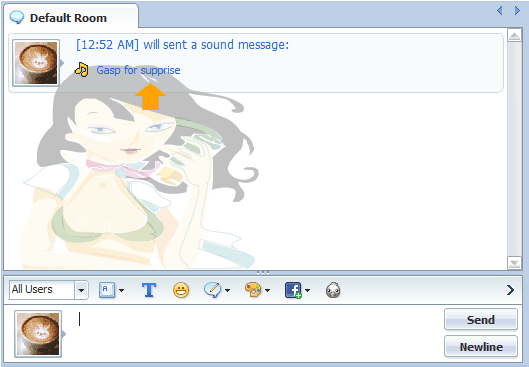Click the Send button
Image resolution: width=529 pixels, height=367 pixels.
pyautogui.click(x=481, y=319)
